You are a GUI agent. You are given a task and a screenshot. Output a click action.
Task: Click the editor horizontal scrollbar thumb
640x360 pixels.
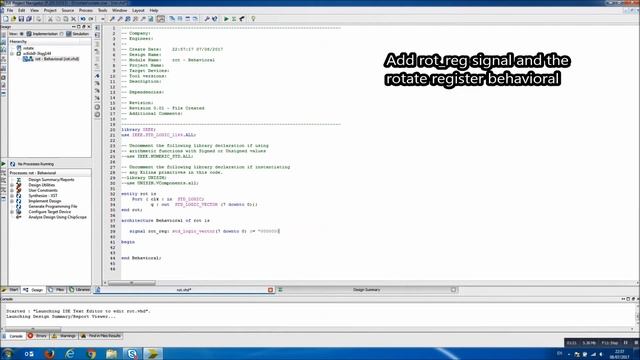(x=131, y=283)
